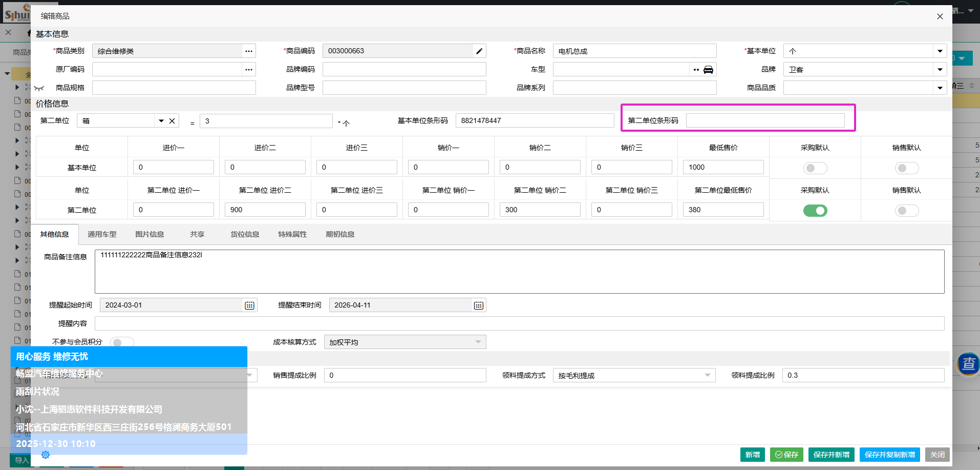Open calendar for 提醒起始时间
This screenshot has width=980, height=470.
tap(249, 305)
